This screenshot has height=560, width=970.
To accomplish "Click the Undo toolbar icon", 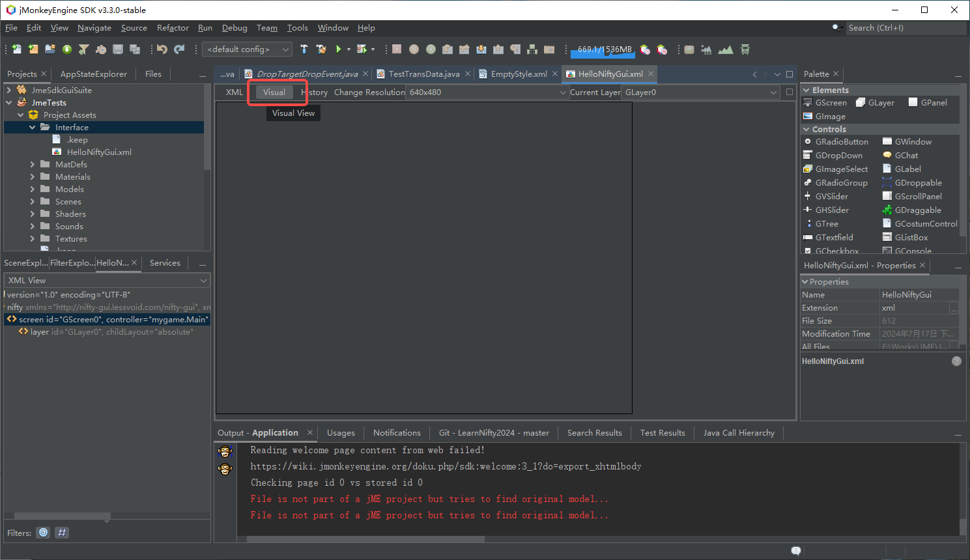I will (x=162, y=49).
